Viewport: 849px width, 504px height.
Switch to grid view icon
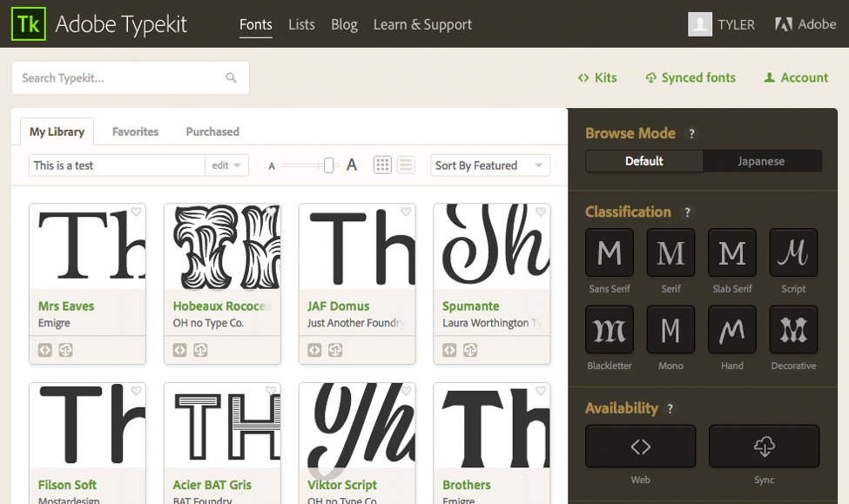pyautogui.click(x=382, y=165)
